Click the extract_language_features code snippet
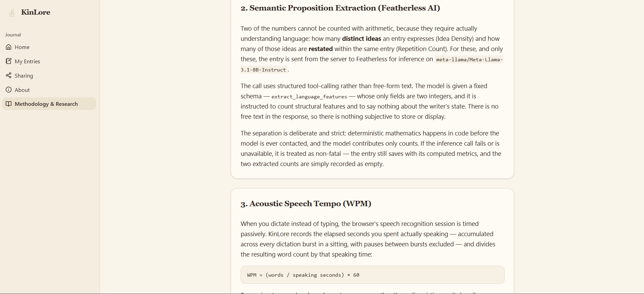Screen dimensions: 644x294 [x=309, y=97]
